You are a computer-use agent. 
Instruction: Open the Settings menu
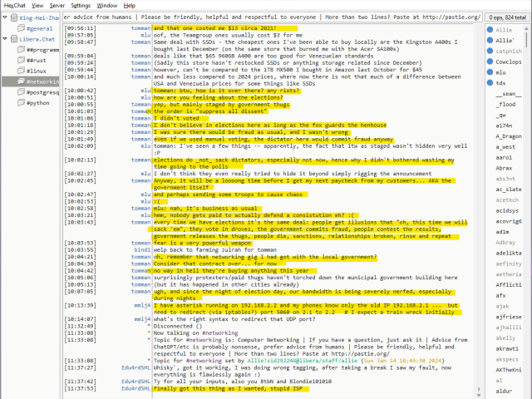coord(81,5)
